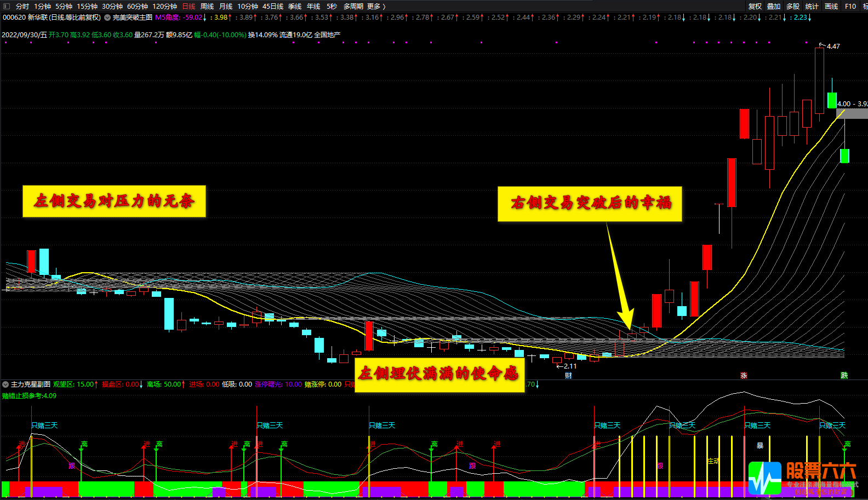
Task: Click the 叠加 overlay button
Action: click(x=774, y=6)
